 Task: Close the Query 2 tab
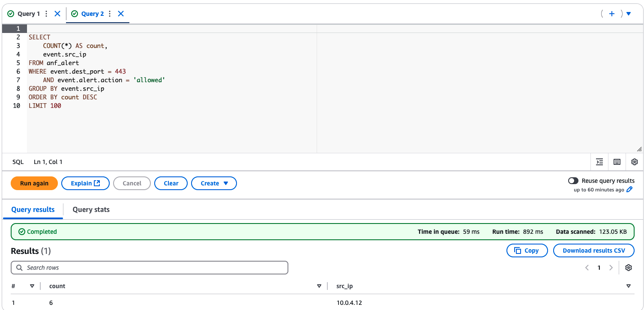click(x=121, y=14)
